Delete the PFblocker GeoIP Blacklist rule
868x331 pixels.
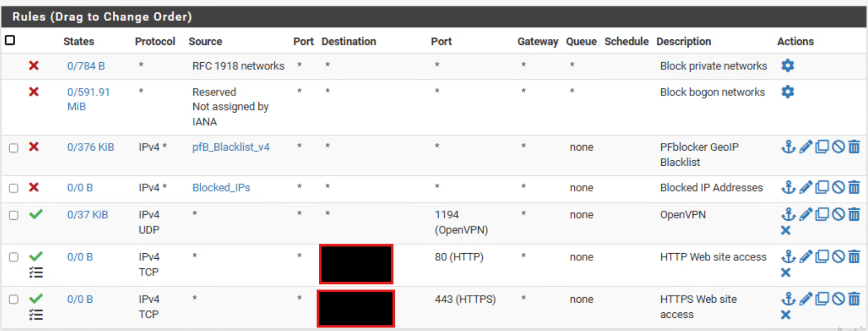pyautogui.click(x=854, y=147)
